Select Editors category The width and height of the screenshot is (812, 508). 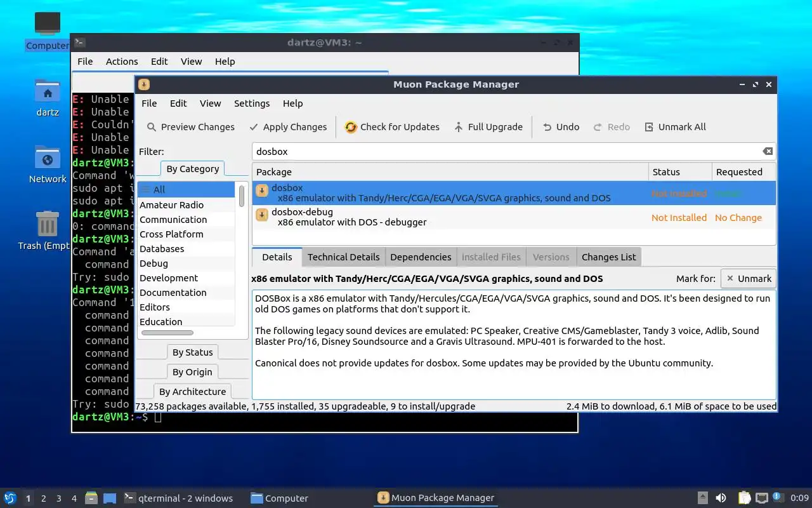(186, 307)
